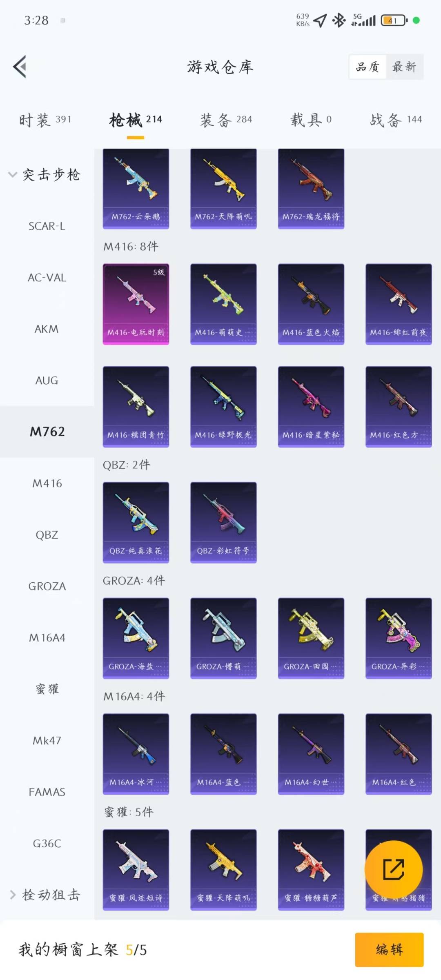Open the M416-暗星紫秘 skin
The height and width of the screenshot is (980, 441).
pyautogui.click(x=311, y=407)
